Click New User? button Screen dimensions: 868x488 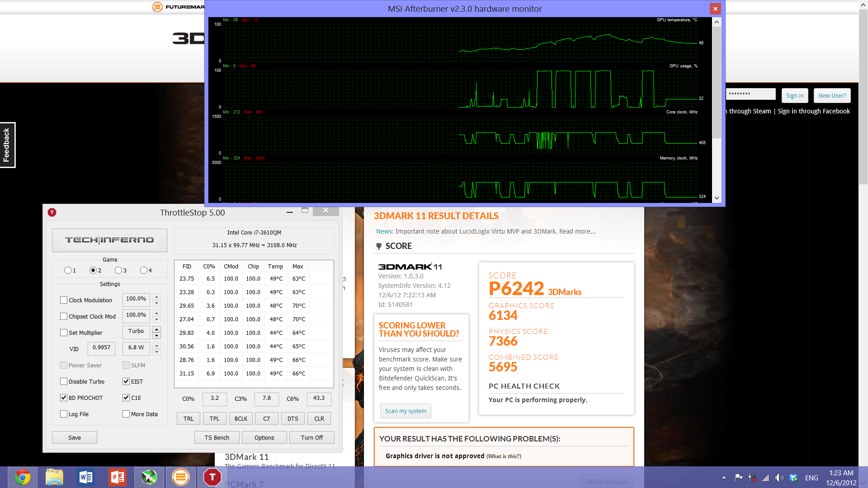click(x=832, y=95)
